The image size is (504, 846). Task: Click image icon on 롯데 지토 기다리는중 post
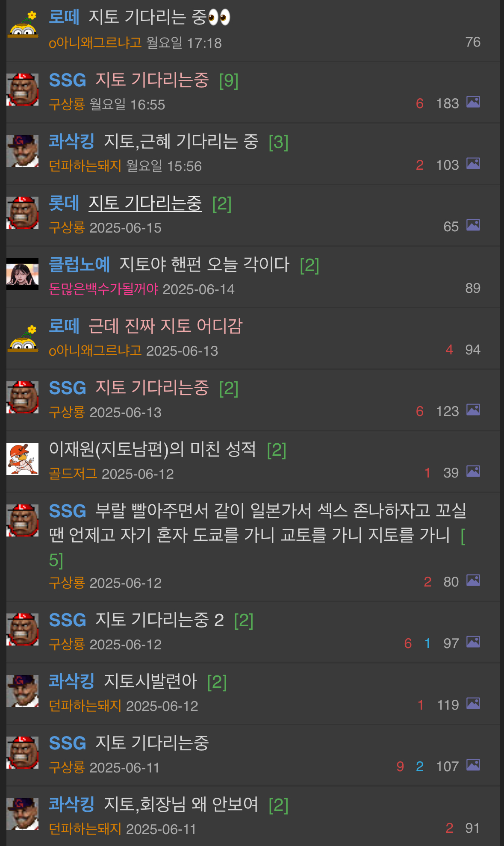tap(473, 225)
